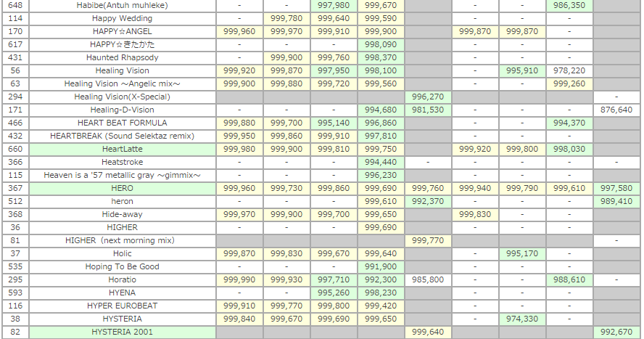Select the ID number 617 cell
The height and width of the screenshot is (339, 644).
click(x=15, y=44)
